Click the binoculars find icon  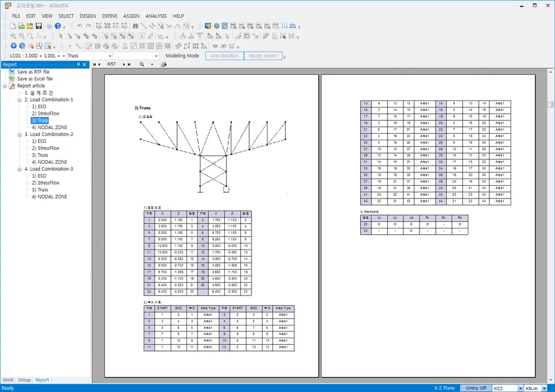[x=135, y=26]
